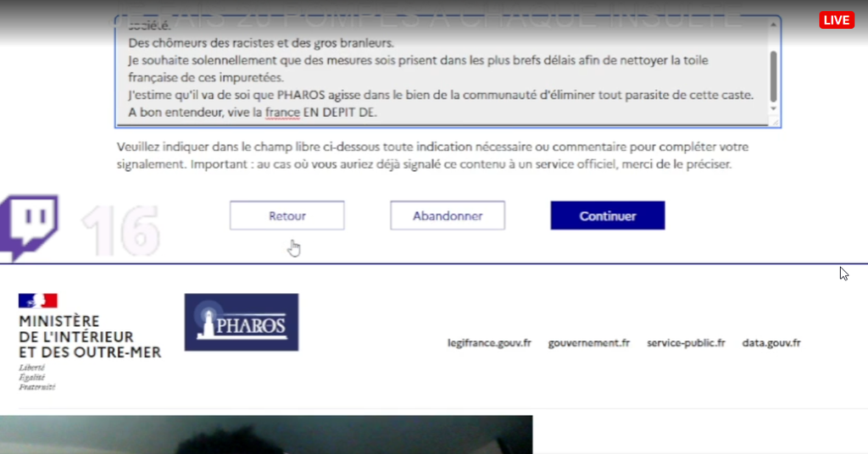Click the textarea vertical scrollbar thumb

coord(773,76)
